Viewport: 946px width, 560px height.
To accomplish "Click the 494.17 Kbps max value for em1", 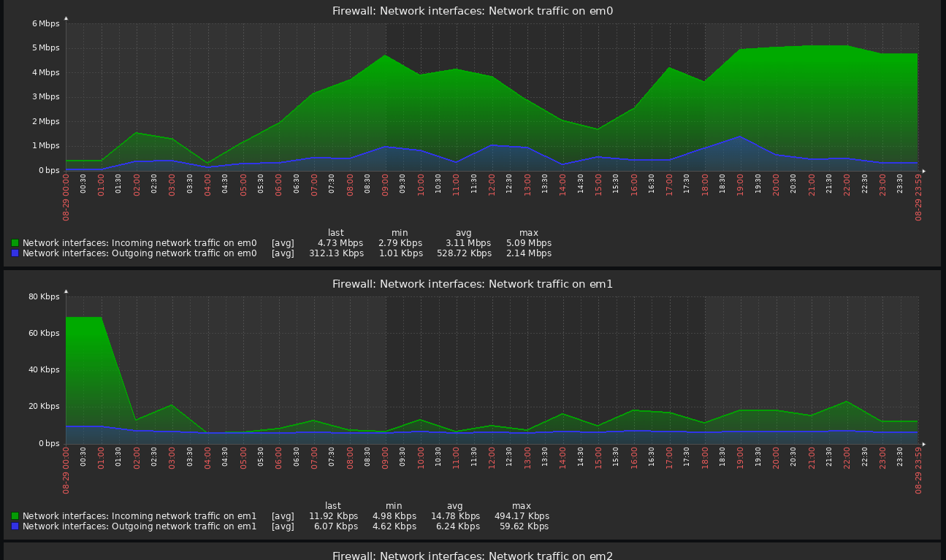I will (522, 516).
